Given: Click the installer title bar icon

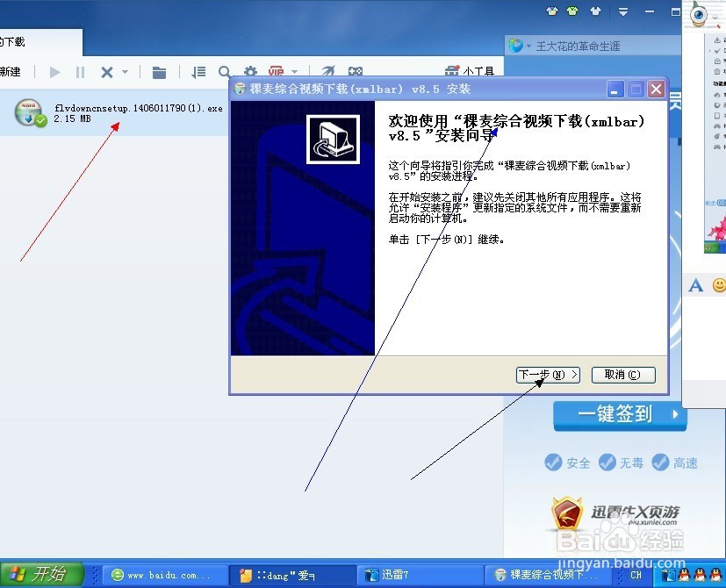Looking at the screenshot, I should tap(240, 89).
